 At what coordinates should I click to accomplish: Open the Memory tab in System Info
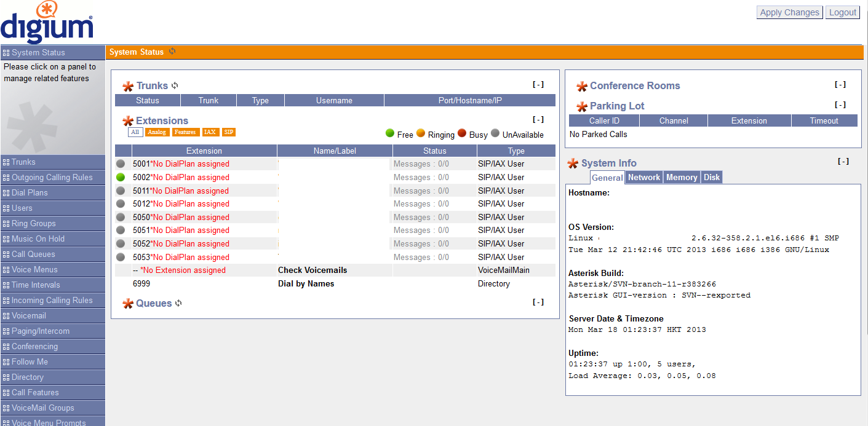tap(682, 177)
